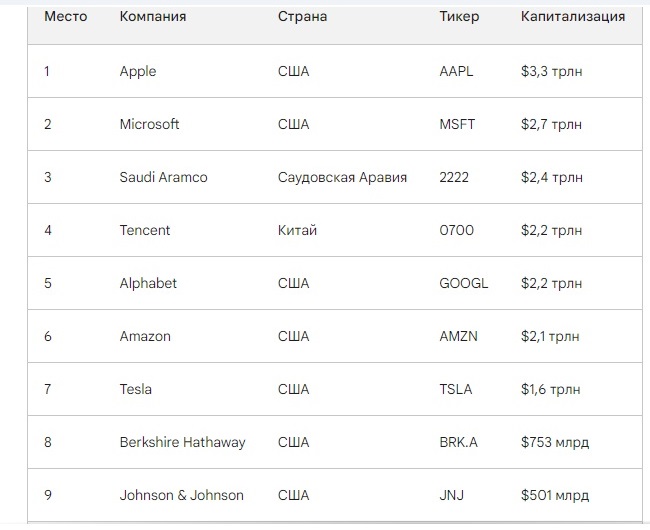This screenshot has height=530, width=650.
Task: Click the Саудовская Аравия country cell
Action: (342, 177)
